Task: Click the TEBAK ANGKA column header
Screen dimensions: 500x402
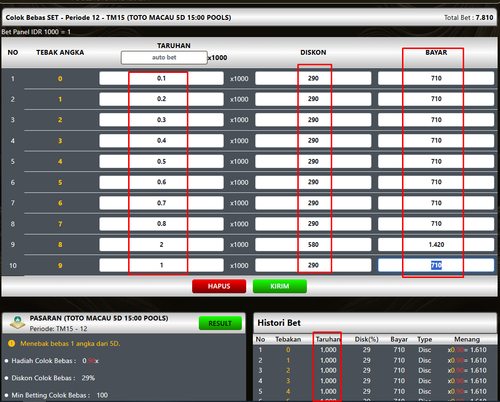Action: point(60,52)
